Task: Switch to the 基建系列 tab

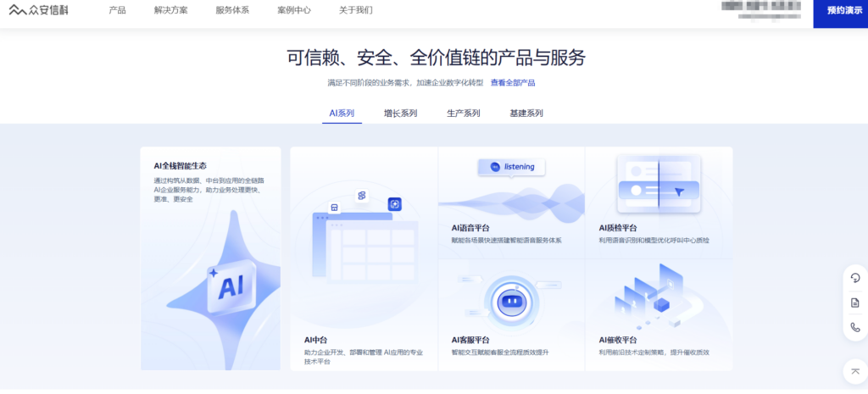Action: 526,114
